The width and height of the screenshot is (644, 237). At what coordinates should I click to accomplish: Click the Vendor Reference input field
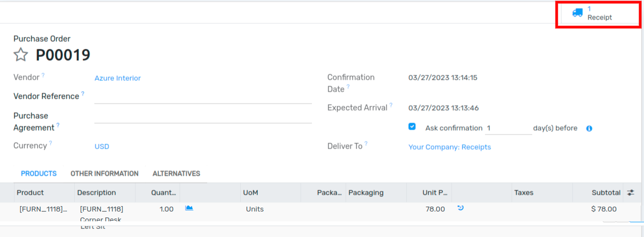[203, 97]
